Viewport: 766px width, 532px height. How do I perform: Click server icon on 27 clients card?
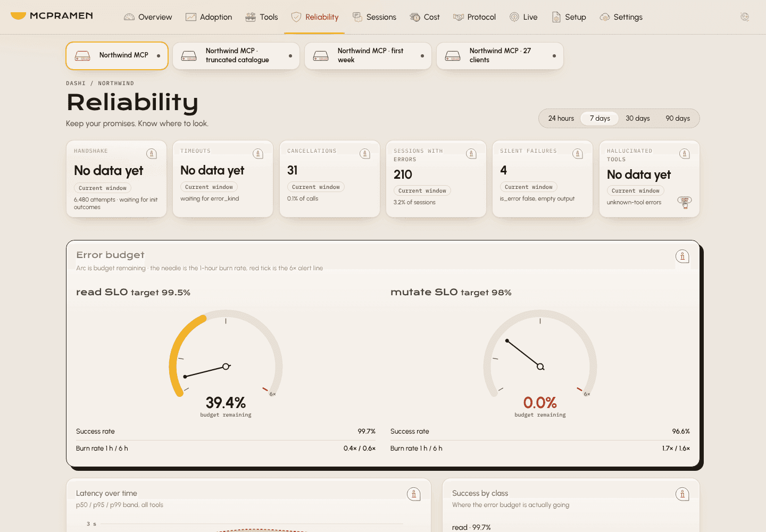pyautogui.click(x=453, y=56)
